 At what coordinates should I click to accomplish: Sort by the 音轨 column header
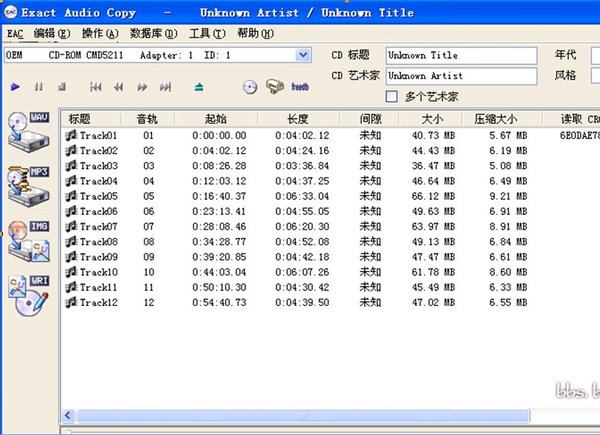148,119
